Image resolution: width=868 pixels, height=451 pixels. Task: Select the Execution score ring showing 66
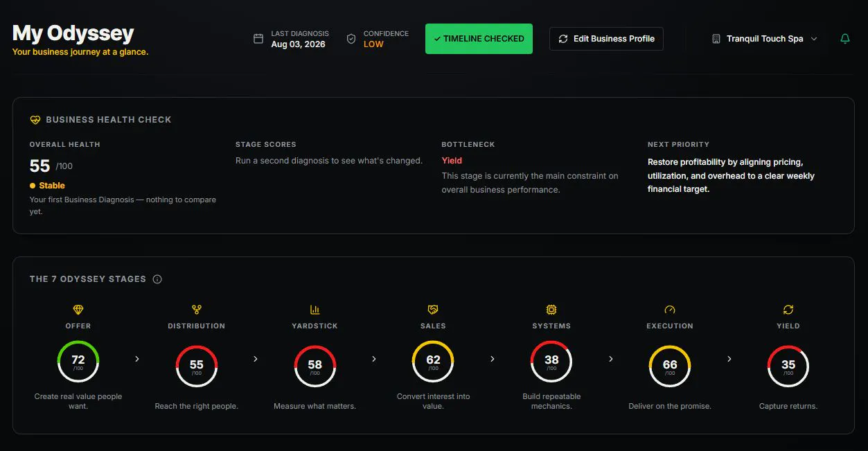click(x=670, y=366)
